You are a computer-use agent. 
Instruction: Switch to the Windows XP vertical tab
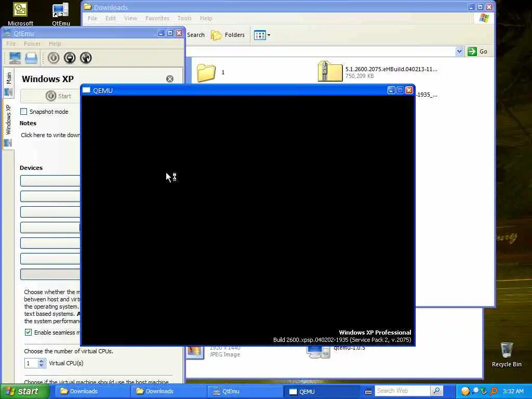[x=8, y=125]
